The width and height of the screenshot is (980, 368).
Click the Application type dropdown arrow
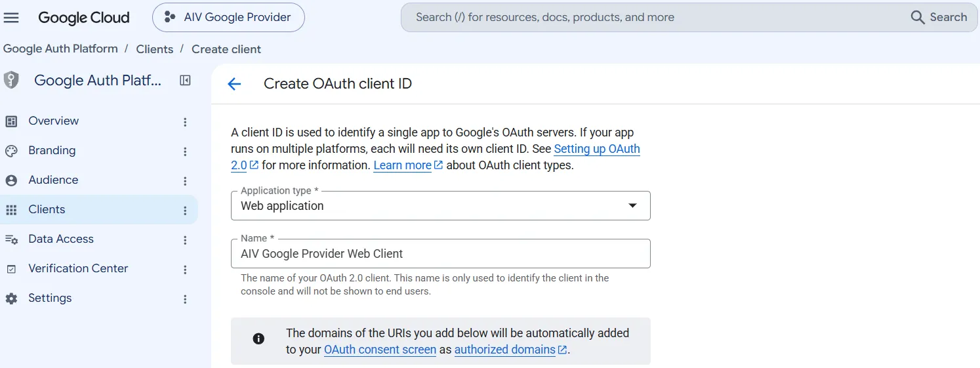coord(632,205)
